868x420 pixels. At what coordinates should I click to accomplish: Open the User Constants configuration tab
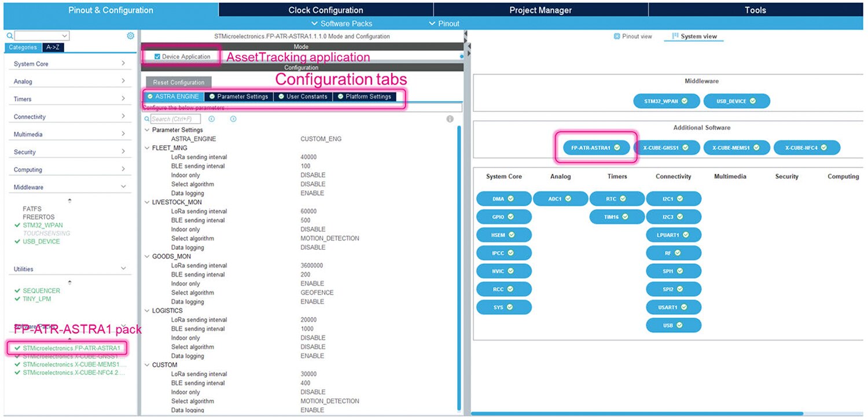(x=303, y=97)
